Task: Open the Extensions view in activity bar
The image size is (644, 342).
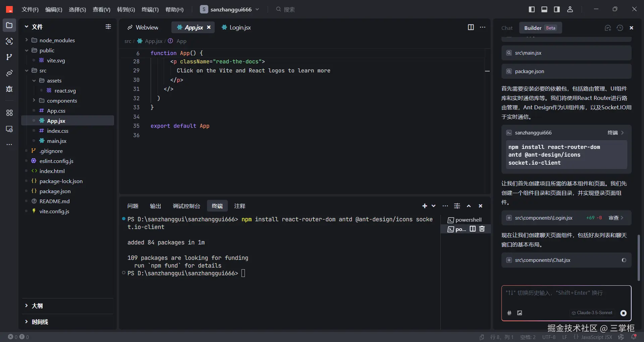Action: click(x=9, y=113)
